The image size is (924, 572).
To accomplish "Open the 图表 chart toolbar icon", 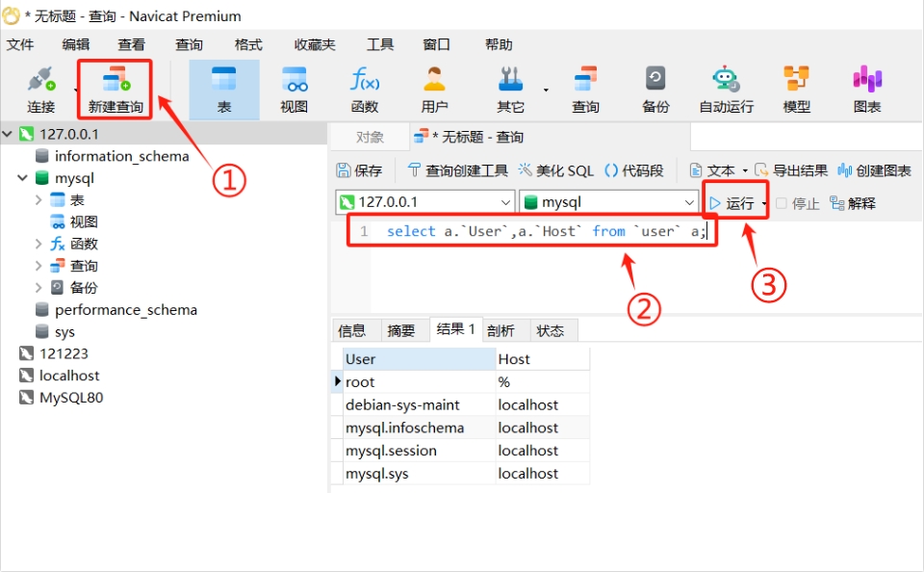I will click(867, 90).
